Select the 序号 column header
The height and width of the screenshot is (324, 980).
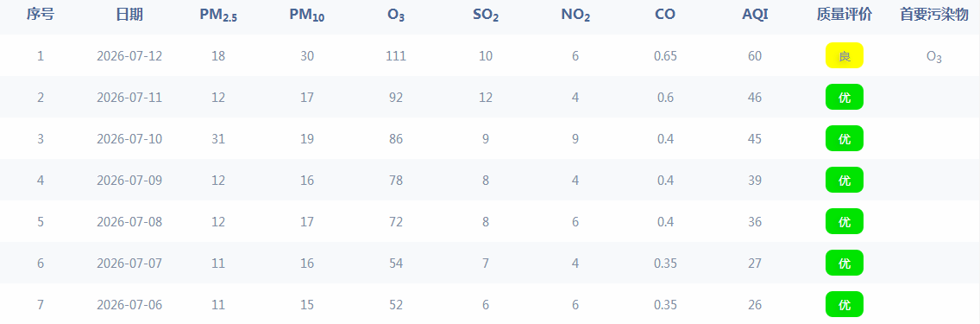click(x=40, y=15)
